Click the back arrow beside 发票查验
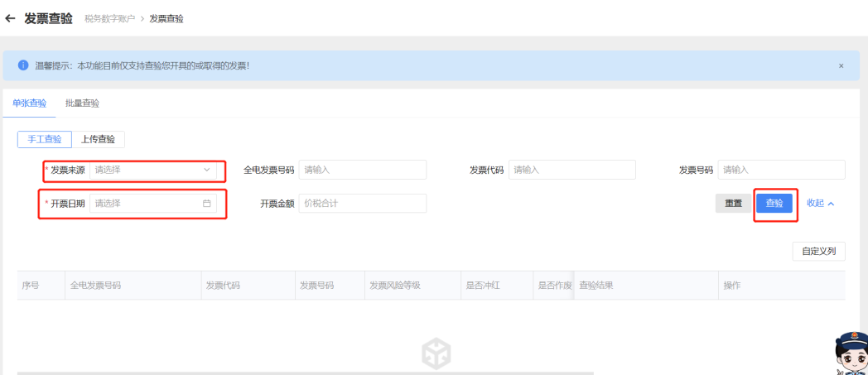The width and height of the screenshot is (868, 375). 10,18
